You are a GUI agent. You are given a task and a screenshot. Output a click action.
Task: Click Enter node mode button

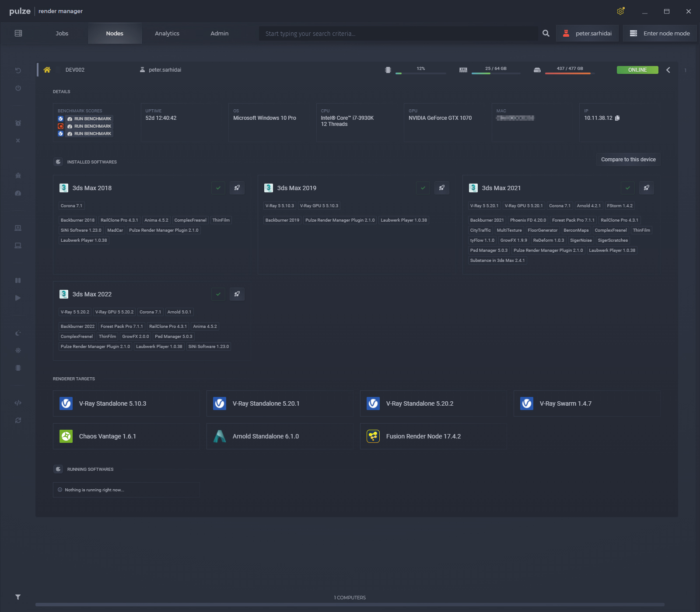click(x=660, y=33)
